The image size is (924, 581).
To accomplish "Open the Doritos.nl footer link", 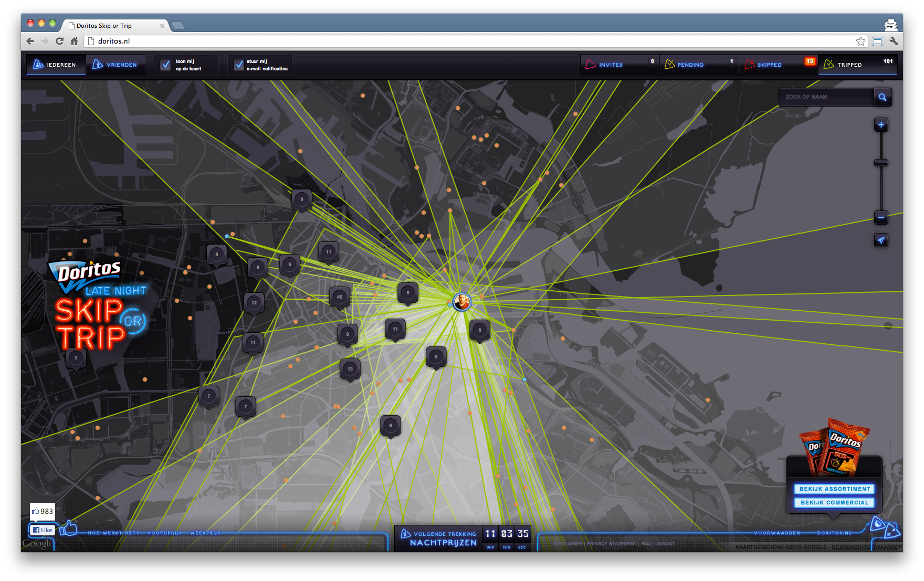I will tap(834, 533).
